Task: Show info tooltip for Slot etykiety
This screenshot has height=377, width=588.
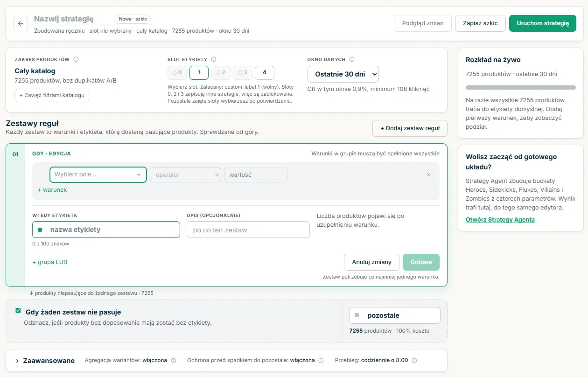Action: [x=214, y=59]
